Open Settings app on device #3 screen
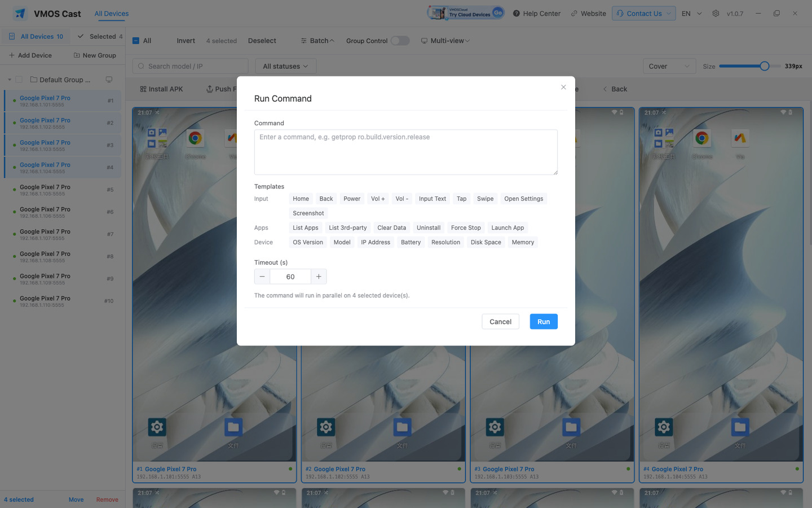 495,427
